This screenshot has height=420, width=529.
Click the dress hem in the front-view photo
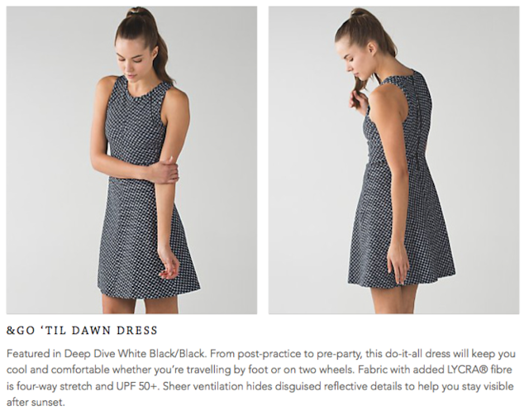[x=149, y=290]
